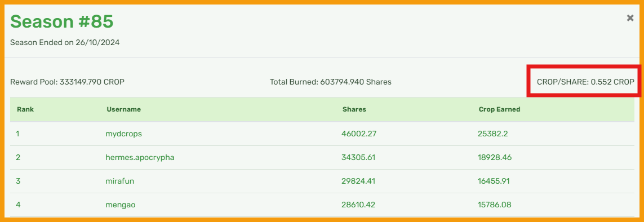Select shares value 46002.27

click(x=358, y=134)
